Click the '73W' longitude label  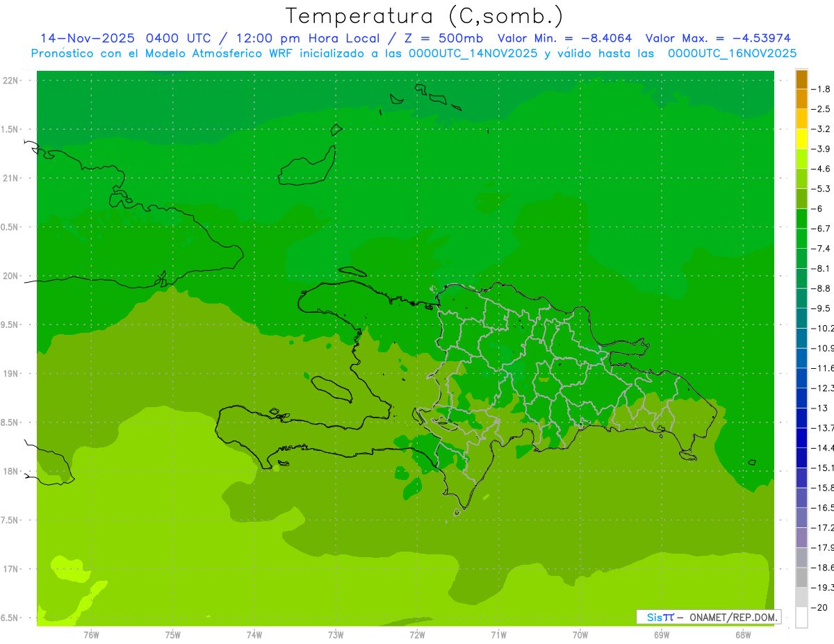coord(336,635)
